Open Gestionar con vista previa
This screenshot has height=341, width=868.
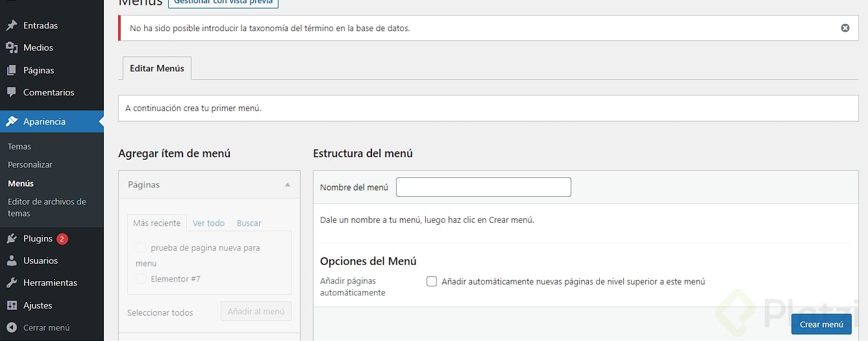point(223,3)
